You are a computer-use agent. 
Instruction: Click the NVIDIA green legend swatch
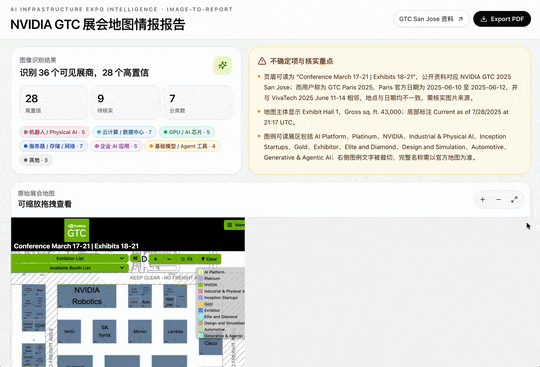tap(201, 285)
